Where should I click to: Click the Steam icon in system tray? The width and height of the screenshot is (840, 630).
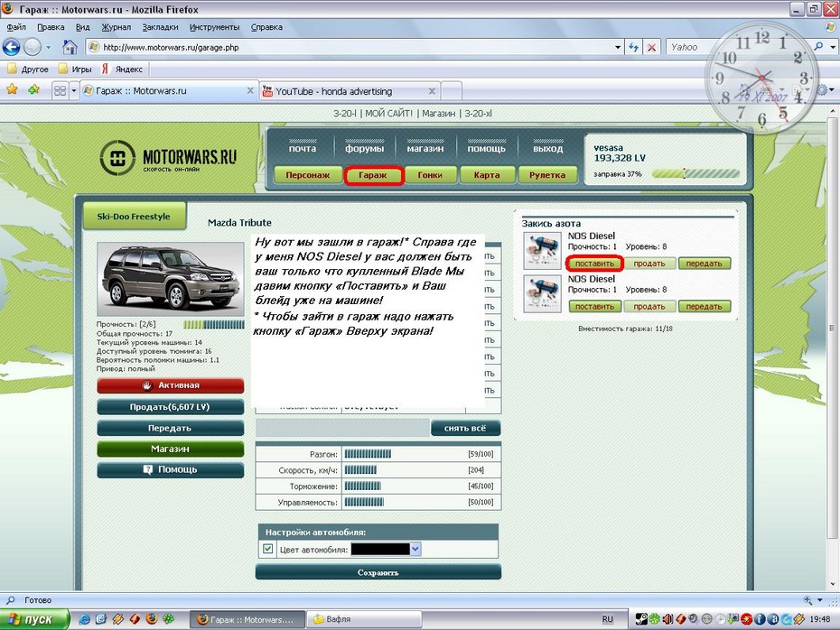click(640, 619)
